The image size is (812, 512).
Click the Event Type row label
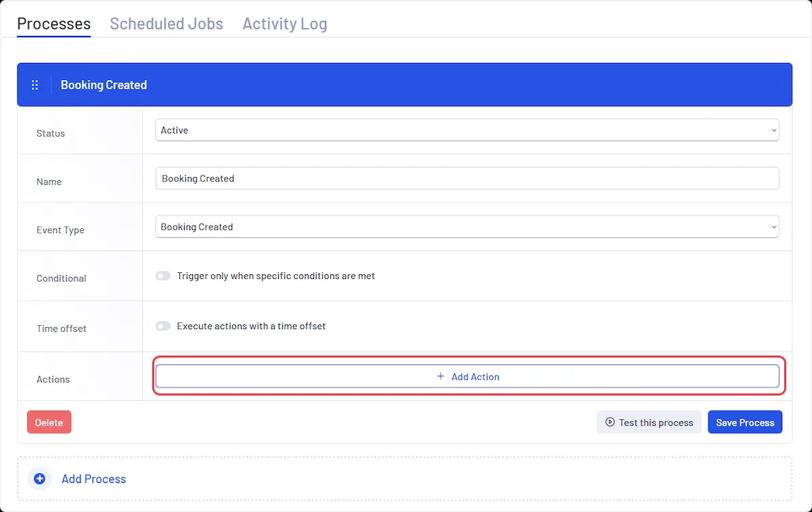pos(60,230)
